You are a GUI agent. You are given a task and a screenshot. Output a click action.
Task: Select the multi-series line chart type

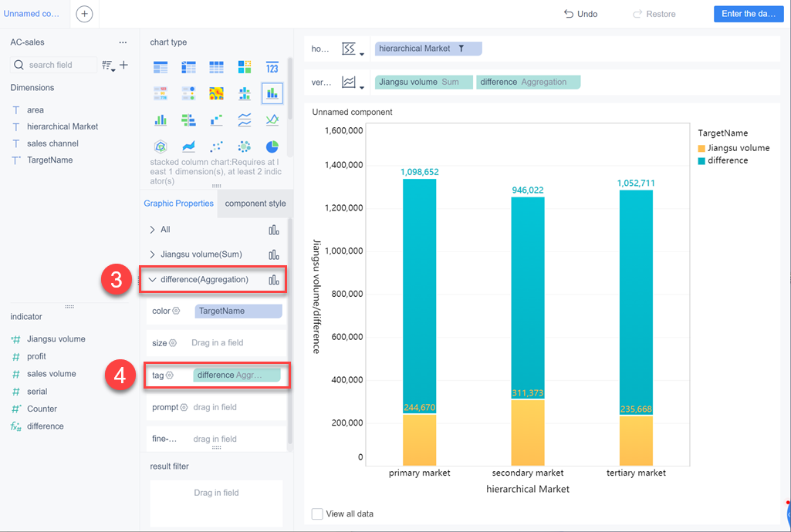tap(272, 120)
